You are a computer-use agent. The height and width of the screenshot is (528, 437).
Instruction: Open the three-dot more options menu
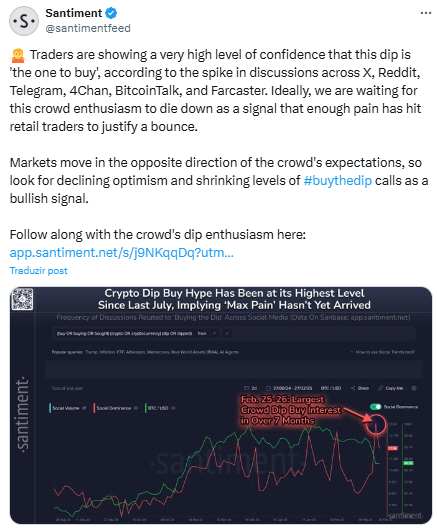(426, 13)
